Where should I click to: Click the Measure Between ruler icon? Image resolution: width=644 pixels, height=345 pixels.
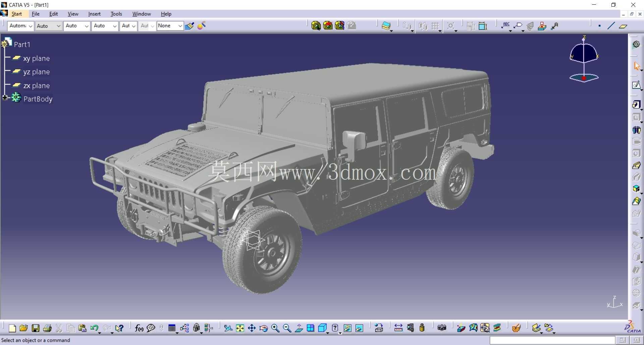[398, 328]
